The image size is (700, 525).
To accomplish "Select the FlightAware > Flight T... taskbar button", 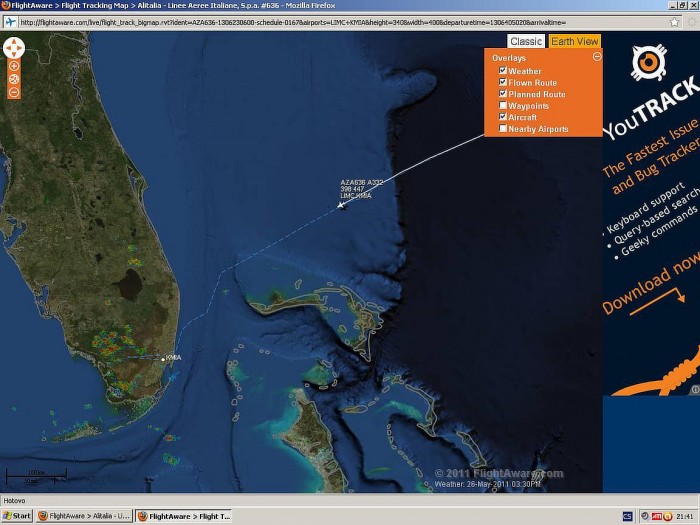I will [183, 516].
